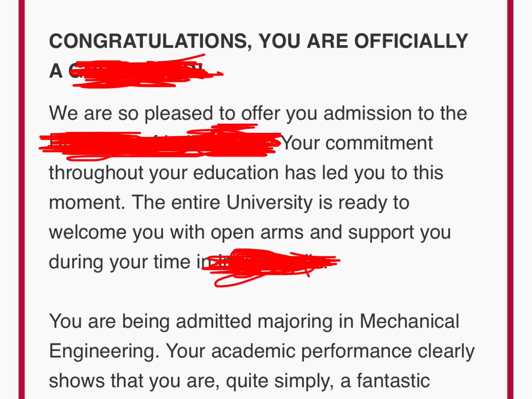532x399 pixels.
Task: Click the "CONGRATULATIONS, YOU ARE OFFICIALLY" heading
Action: click(258, 42)
